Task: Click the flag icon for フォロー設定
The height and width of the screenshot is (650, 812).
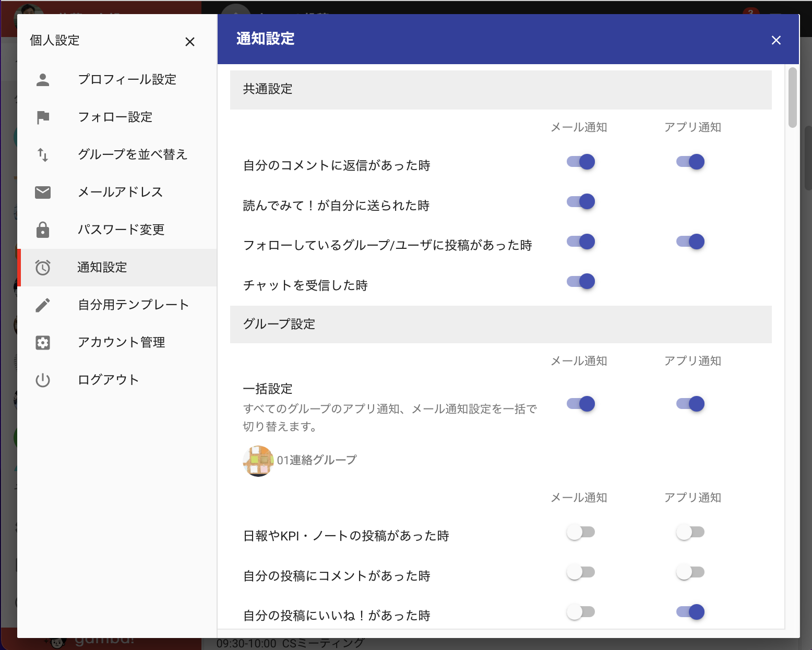Action: click(x=43, y=117)
